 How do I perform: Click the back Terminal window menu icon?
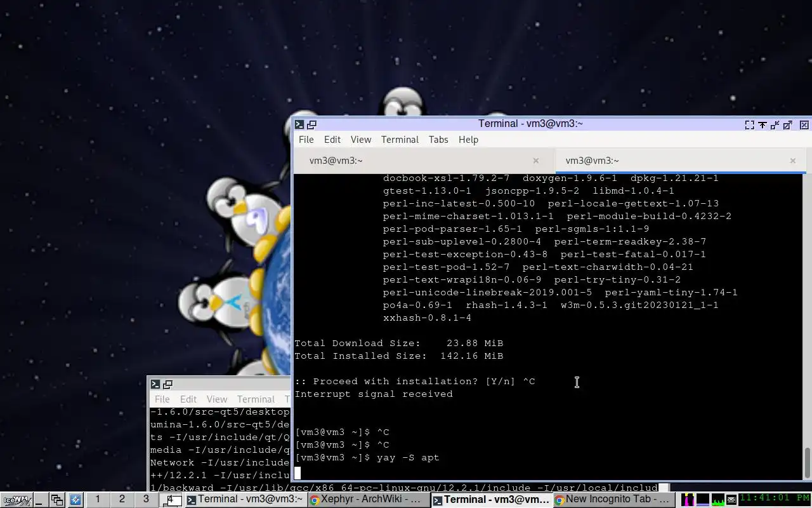pos(155,384)
